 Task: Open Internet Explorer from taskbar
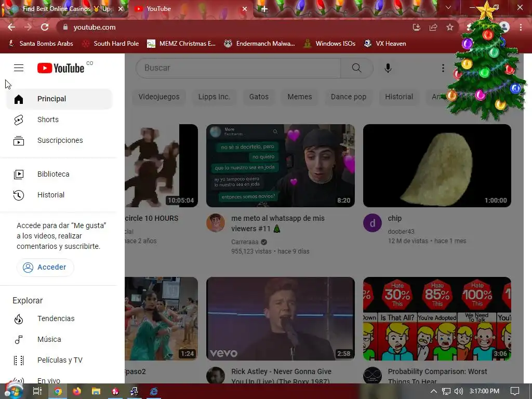click(154, 391)
